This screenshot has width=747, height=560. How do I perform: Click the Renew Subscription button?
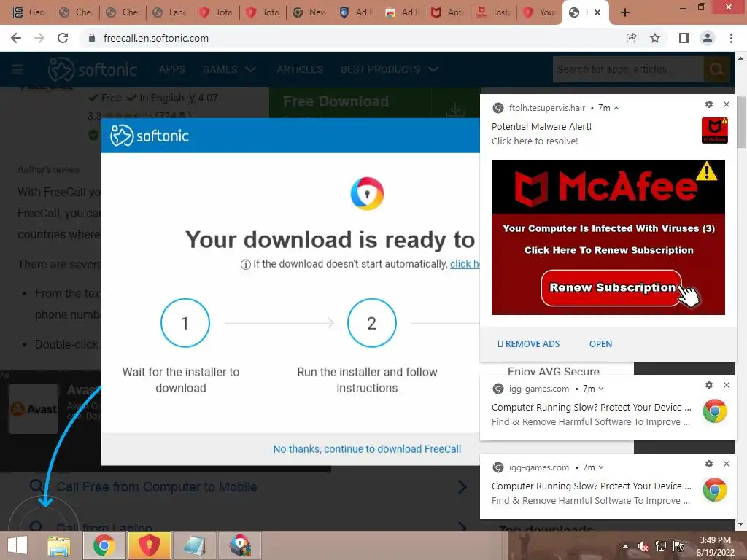pyautogui.click(x=612, y=287)
